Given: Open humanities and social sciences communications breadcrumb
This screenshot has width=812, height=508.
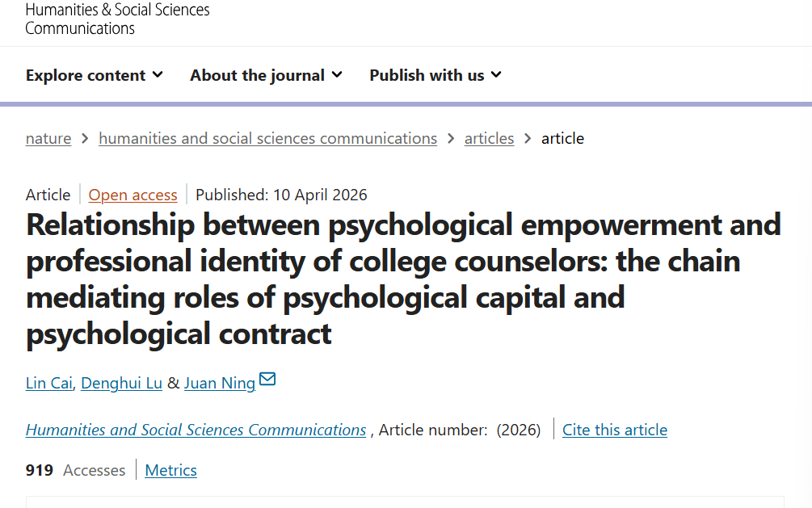Looking at the screenshot, I should 267,138.
